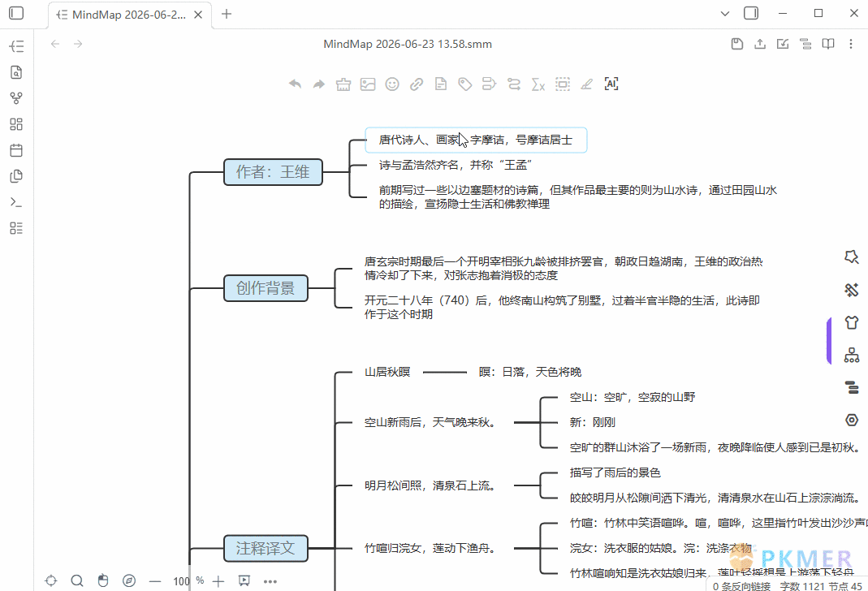Click the file title MindMap 2026-06-23 13.58.smm
The height and width of the screenshot is (591, 868).
point(408,44)
